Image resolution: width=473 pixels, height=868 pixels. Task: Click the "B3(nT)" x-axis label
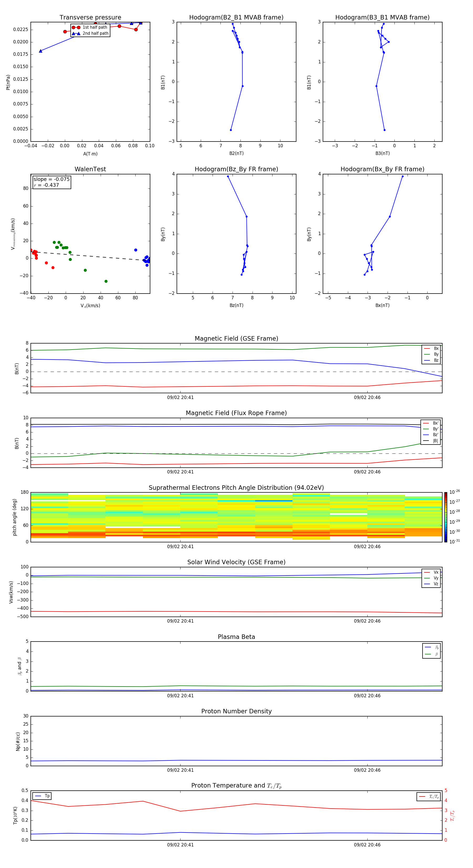point(382,153)
